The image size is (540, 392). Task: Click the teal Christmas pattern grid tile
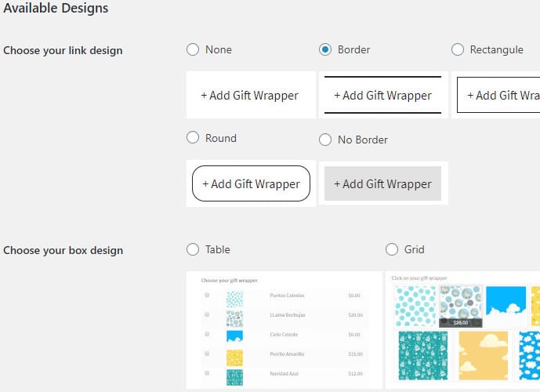[423, 356]
